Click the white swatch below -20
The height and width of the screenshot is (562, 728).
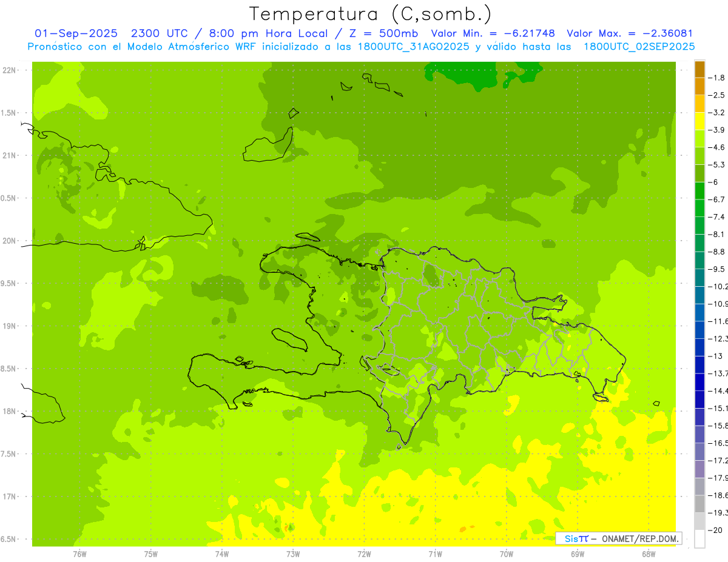point(699,539)
